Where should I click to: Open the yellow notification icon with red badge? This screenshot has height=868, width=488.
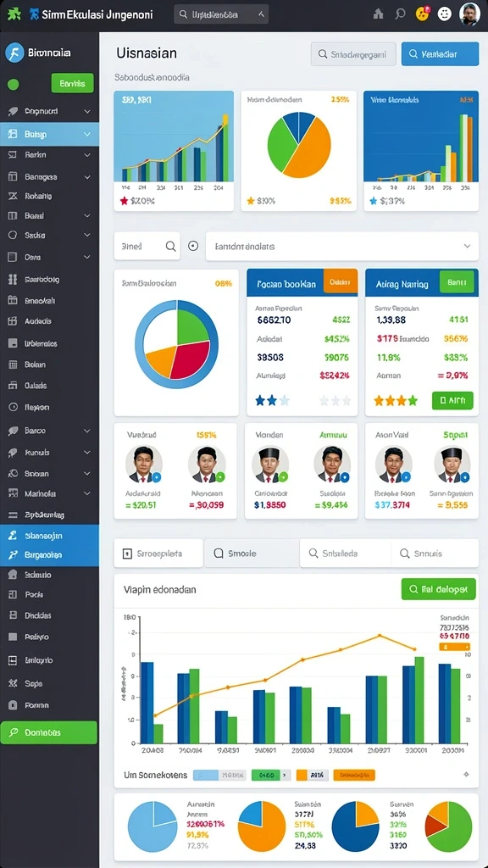coord(422,14)
